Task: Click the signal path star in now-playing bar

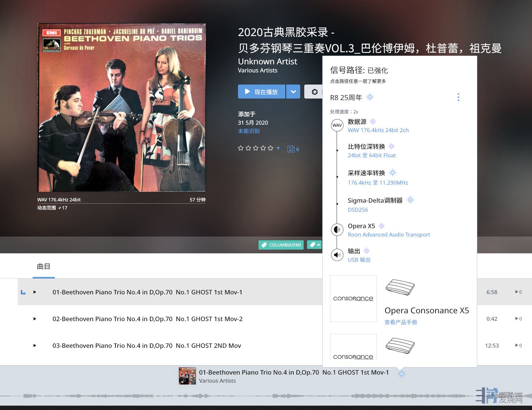Action: pos(401,374)
